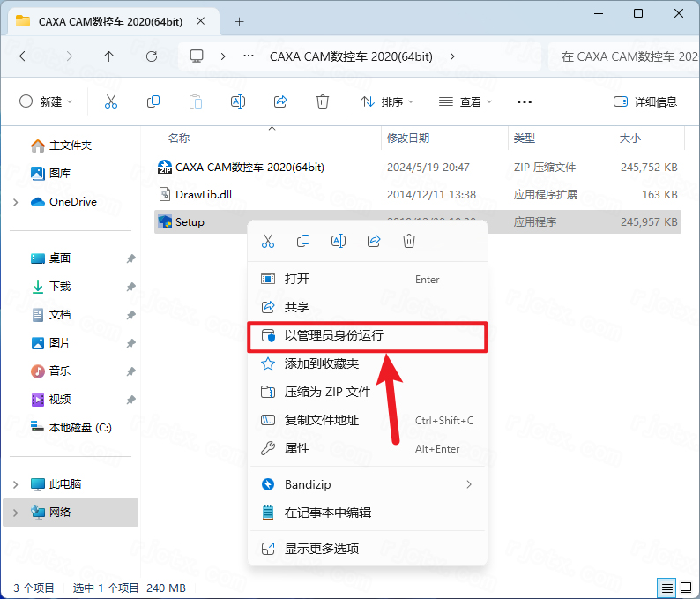Click the refresh button in the navigation bar
This screenshot has height=599, width=700.
(152, 56)
